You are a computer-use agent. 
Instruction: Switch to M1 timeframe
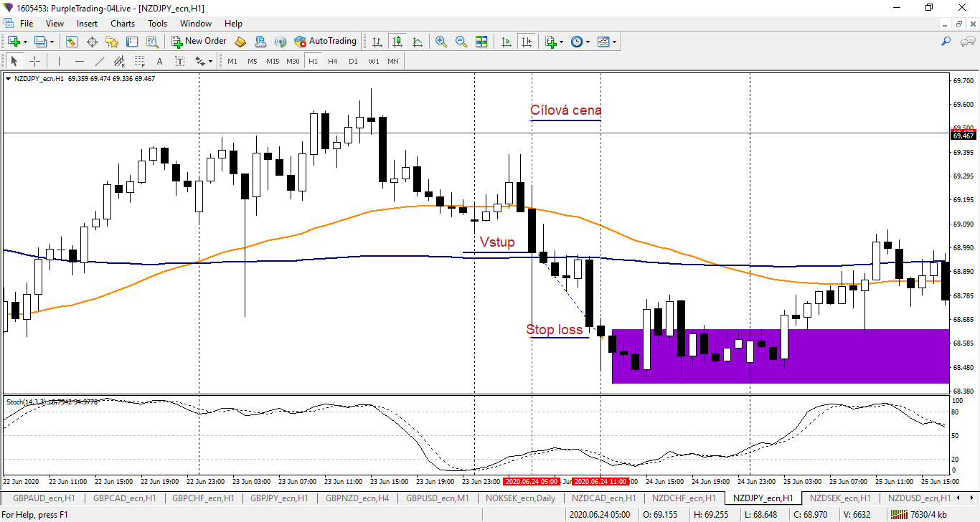[x=232, y=61]
